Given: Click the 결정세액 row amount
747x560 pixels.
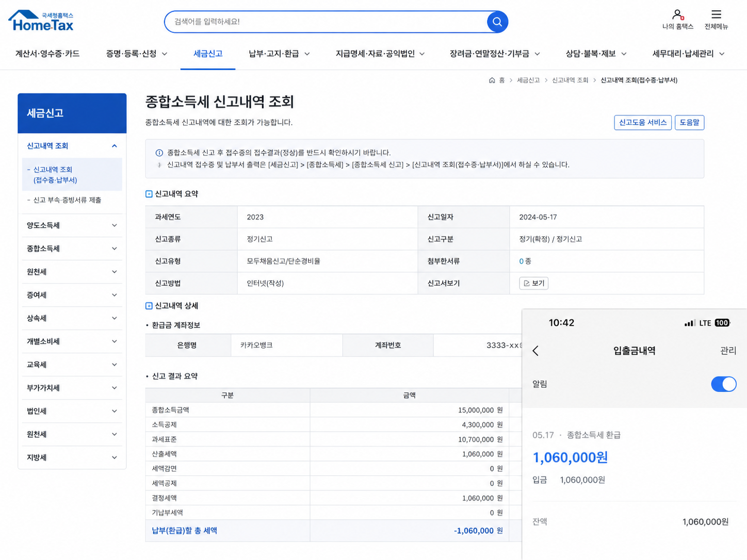Looking at the screenshot, I should [x=482, y=498].
